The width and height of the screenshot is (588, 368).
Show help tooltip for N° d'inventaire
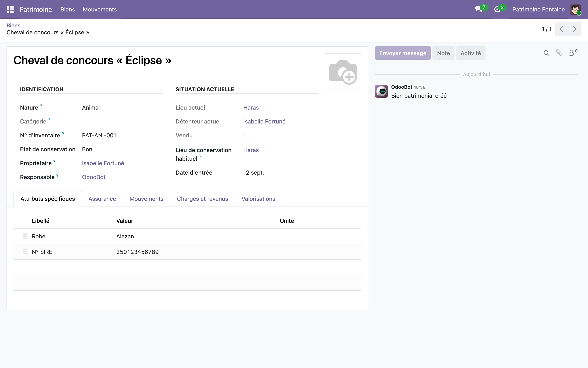tap(63, 134)
